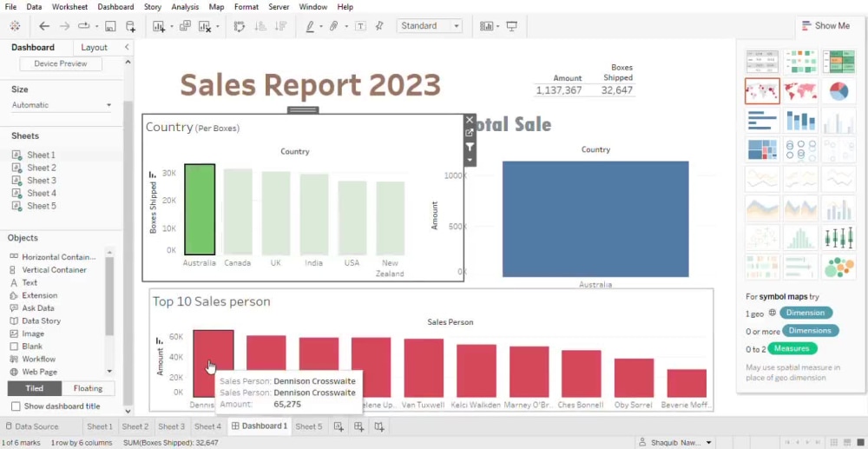Click the New Worksheet tab icon
The image size is (868, 449).
339,426
